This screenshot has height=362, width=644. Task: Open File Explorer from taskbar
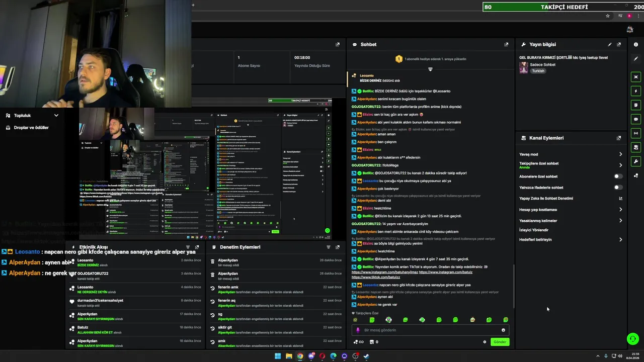289,356
